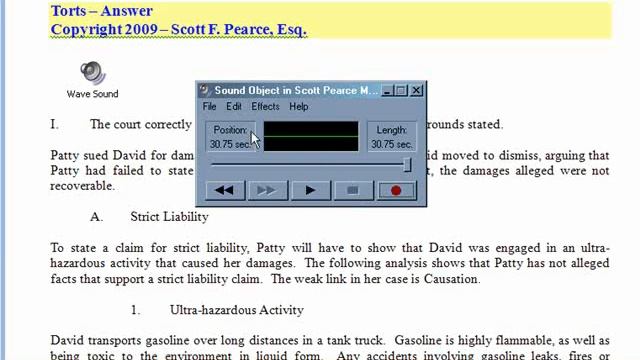The height and width of the screenshot is (360, 640).
Task: Click the "Ultra-hazardous Activity" subheading
Action: [x=237, y=310]
